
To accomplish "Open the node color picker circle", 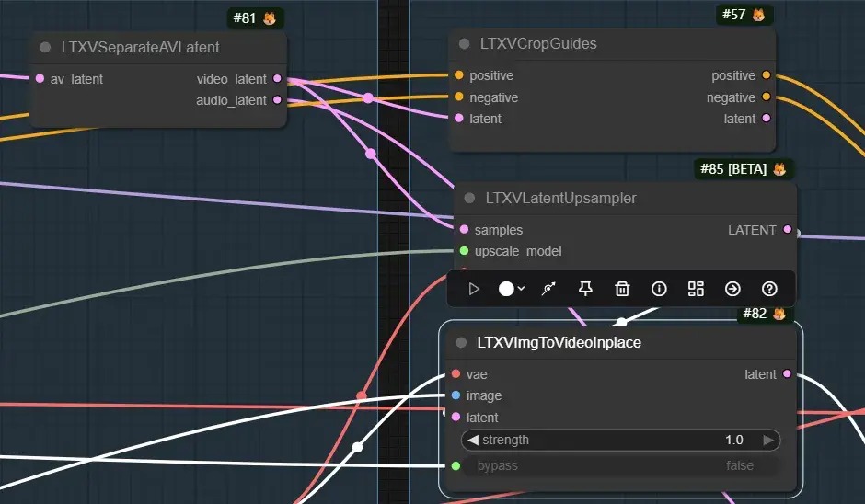I will [506, 289].
